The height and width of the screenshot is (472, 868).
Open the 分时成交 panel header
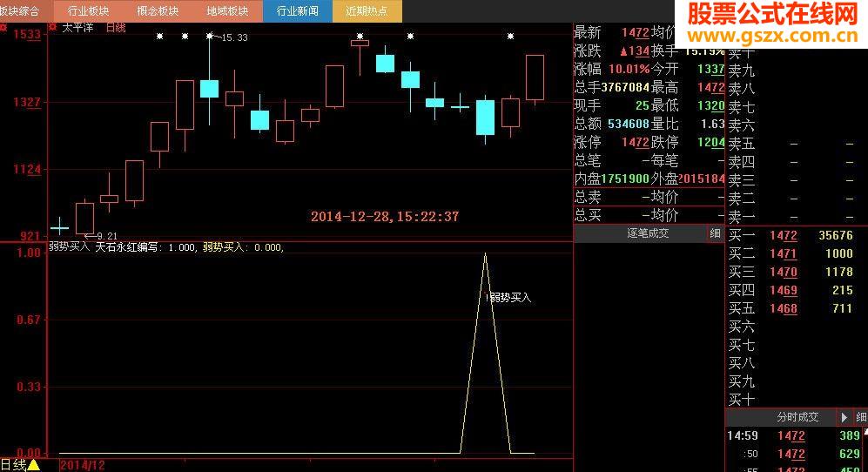(x=797, y=417)
